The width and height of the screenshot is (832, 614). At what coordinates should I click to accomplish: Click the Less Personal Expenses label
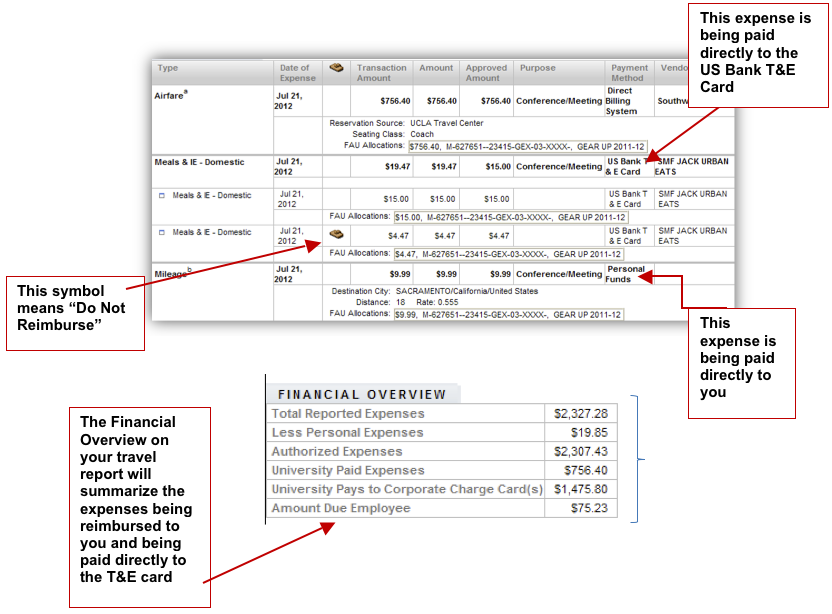pyautogui.click(x=348, y=433)
